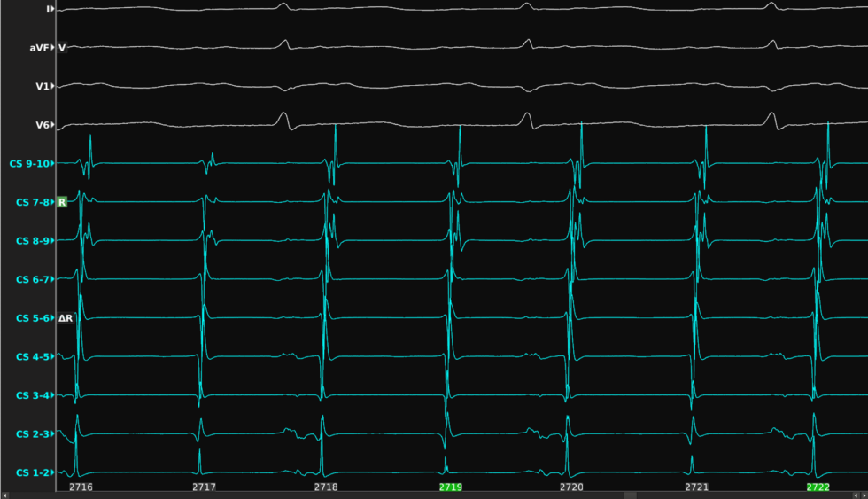The width and height of the screenshot is (868, 499).
Task: Click the scrollbar left arrow button
Action: 5,495
